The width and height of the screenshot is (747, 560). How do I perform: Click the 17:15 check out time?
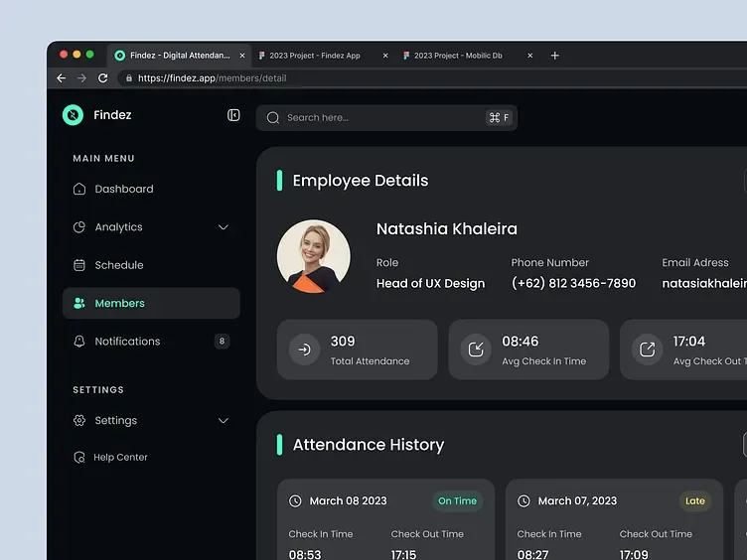[403, 555]
